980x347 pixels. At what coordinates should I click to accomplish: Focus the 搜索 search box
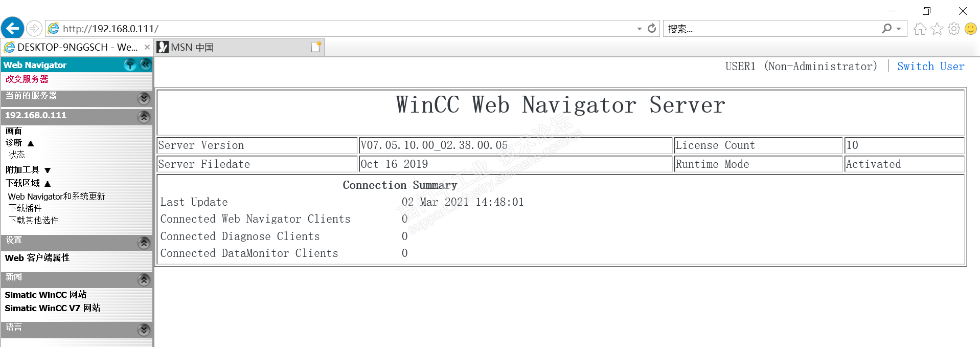(x=771, y=29)
